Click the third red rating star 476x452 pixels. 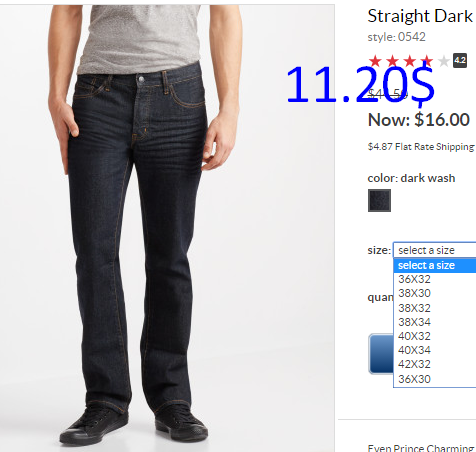(410, 61)
